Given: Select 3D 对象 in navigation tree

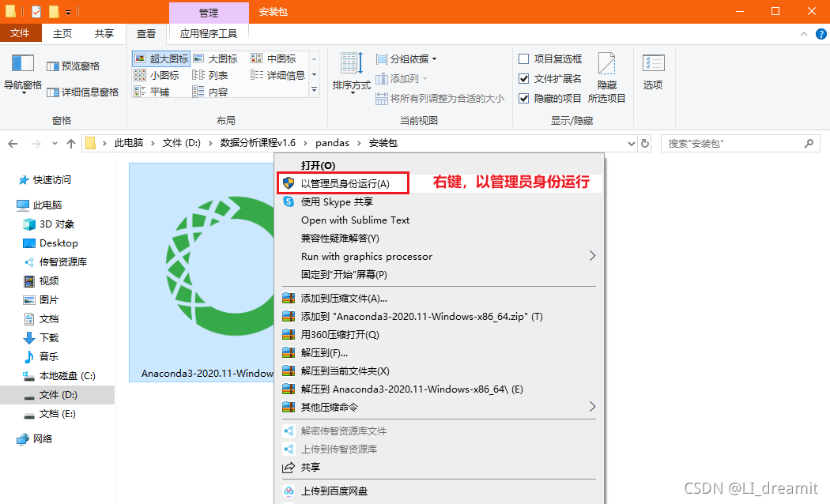Looking at the screenshot, I should click(49, 224).
